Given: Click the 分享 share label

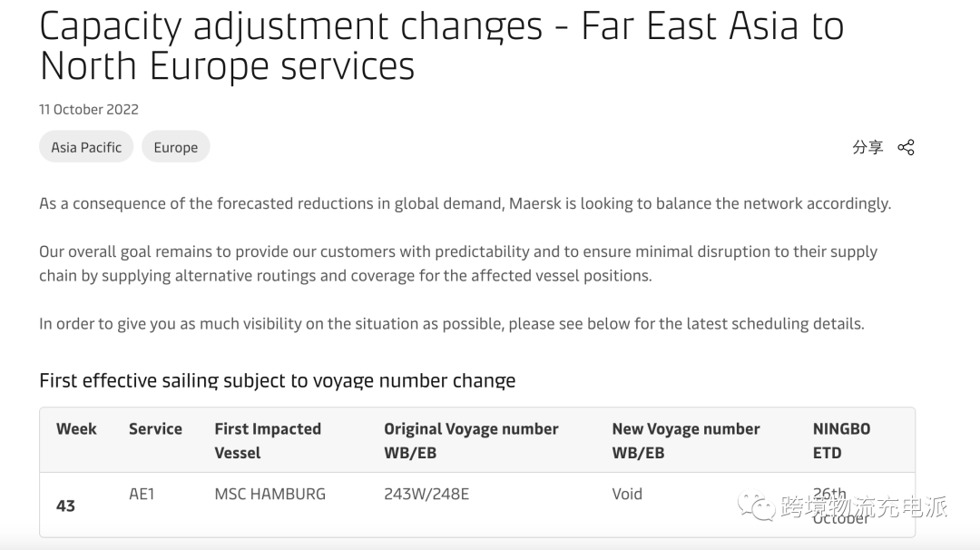Looking at the screenshot, I should click(x=867, y=147).
